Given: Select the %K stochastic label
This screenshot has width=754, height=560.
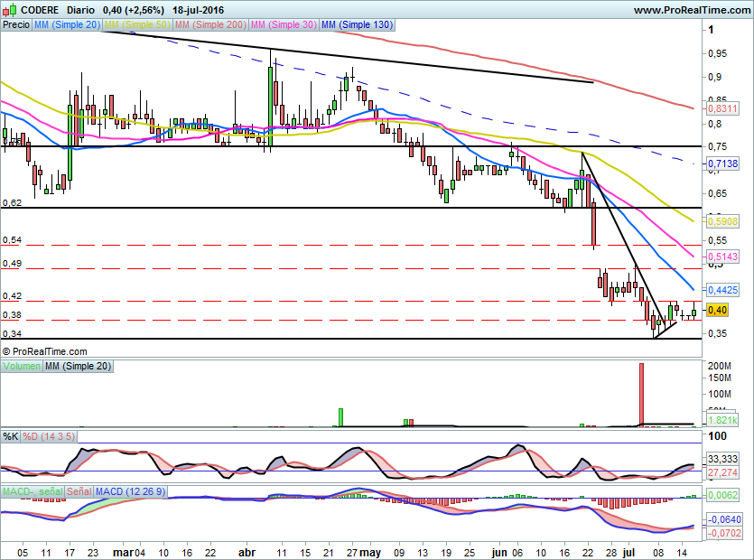Looking at the screenshot, I should coord(10,437).
